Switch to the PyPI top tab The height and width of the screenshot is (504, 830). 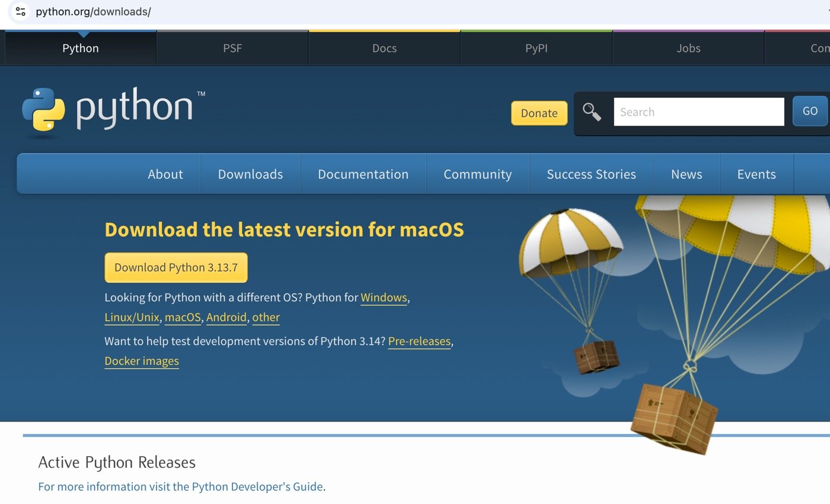tap(536, 48)
